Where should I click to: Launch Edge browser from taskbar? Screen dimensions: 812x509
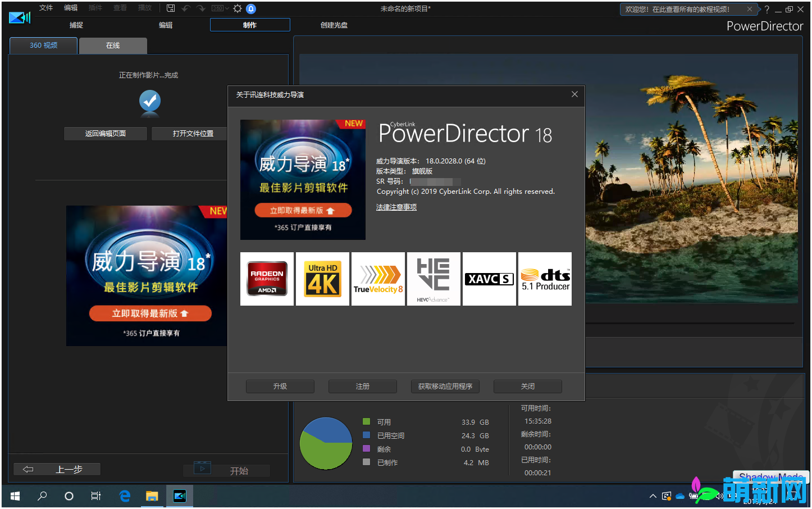click(x=125, y=496)
